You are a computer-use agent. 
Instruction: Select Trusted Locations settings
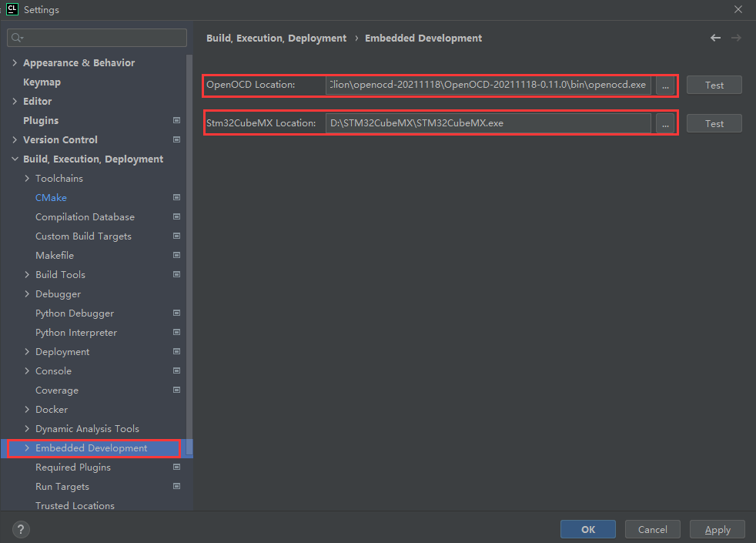75,505
